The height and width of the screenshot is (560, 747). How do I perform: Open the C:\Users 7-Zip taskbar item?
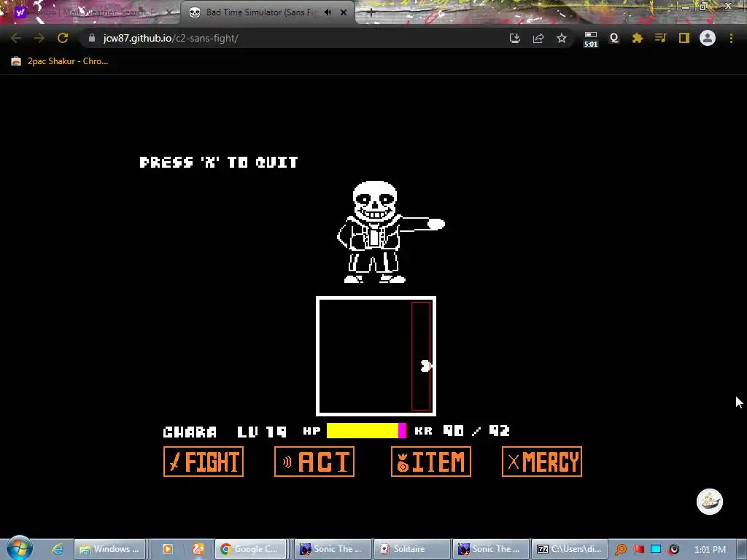tap(570, 549)
